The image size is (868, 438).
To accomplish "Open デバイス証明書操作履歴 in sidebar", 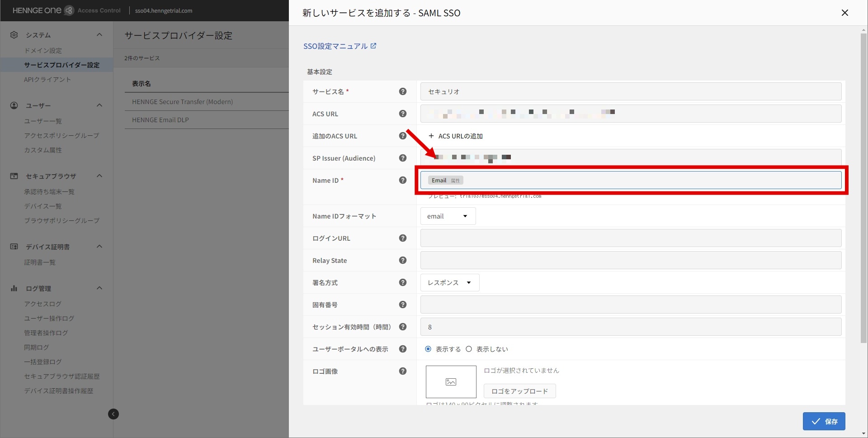I will pyautogui.click(x=59, y=391).
